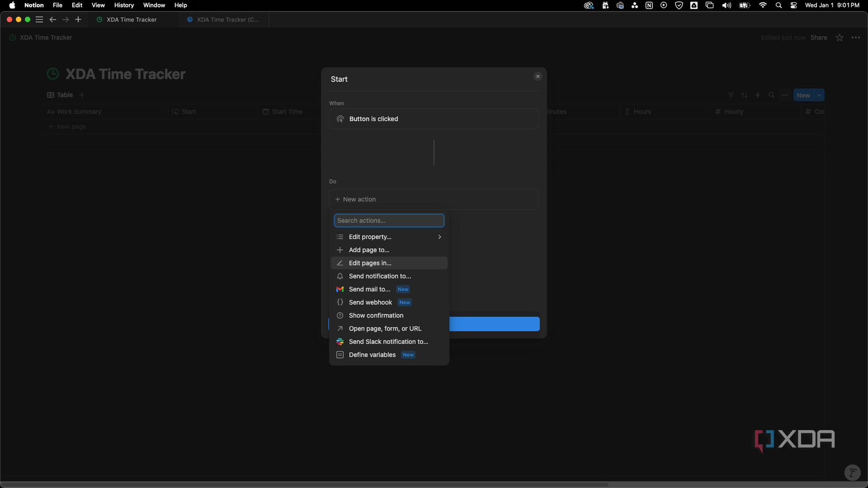Go back with the left arrow
Screen dimensions: 868x488
coord(53,19)
